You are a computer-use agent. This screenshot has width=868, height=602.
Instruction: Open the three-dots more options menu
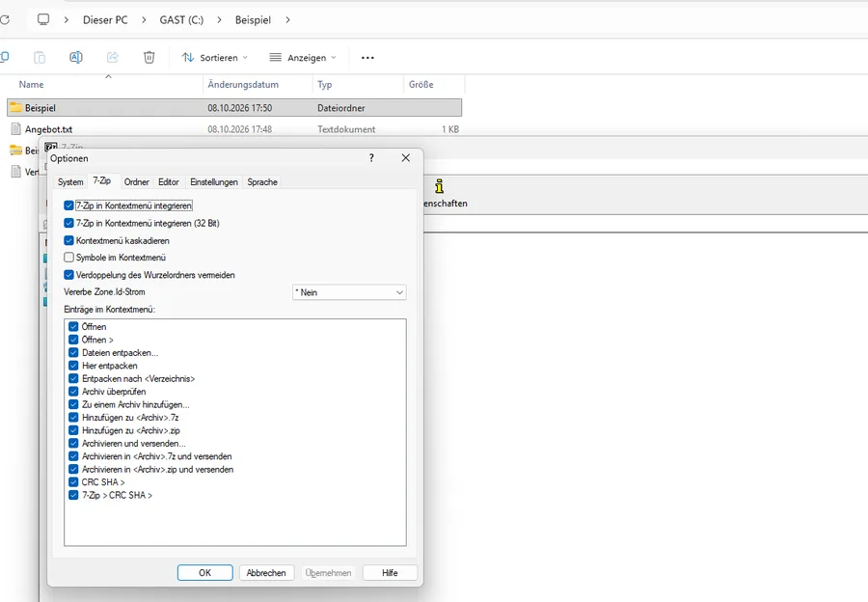coord(367,58)
